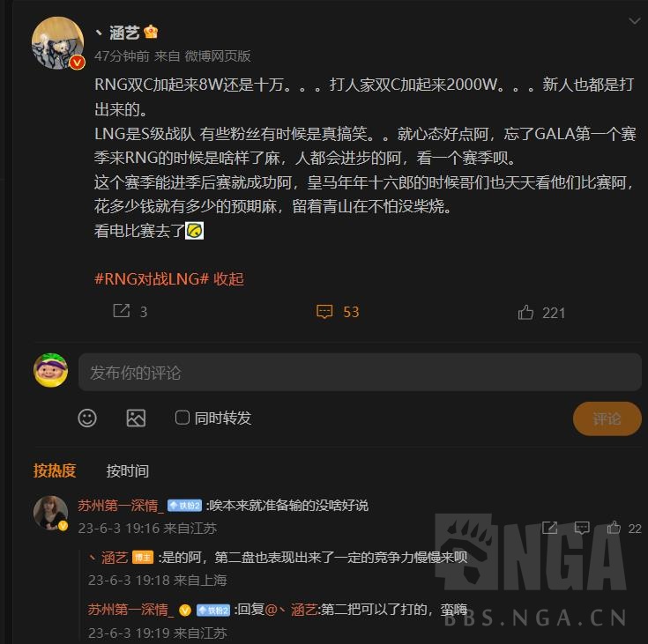Viewport: 648px width, 644px height.
Task: Open the #RNG对战LNG# hashtag link
Action: [x=152, y=279]
